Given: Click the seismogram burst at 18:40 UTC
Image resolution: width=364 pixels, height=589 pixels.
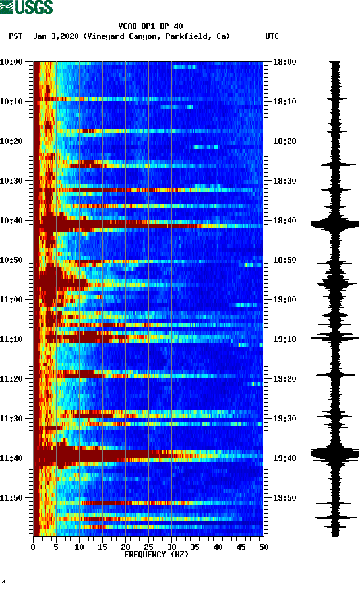Looking at the screenshot, I should [335, 225].
